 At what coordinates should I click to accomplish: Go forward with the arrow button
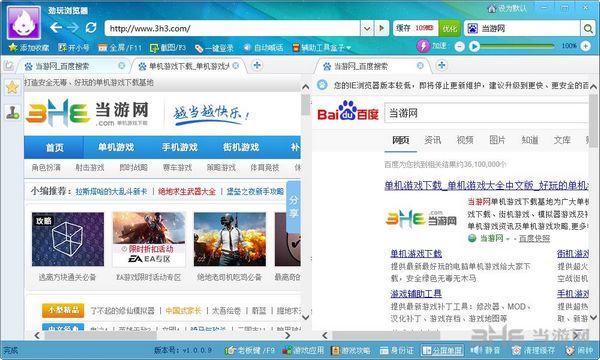[x=73, y=28]
